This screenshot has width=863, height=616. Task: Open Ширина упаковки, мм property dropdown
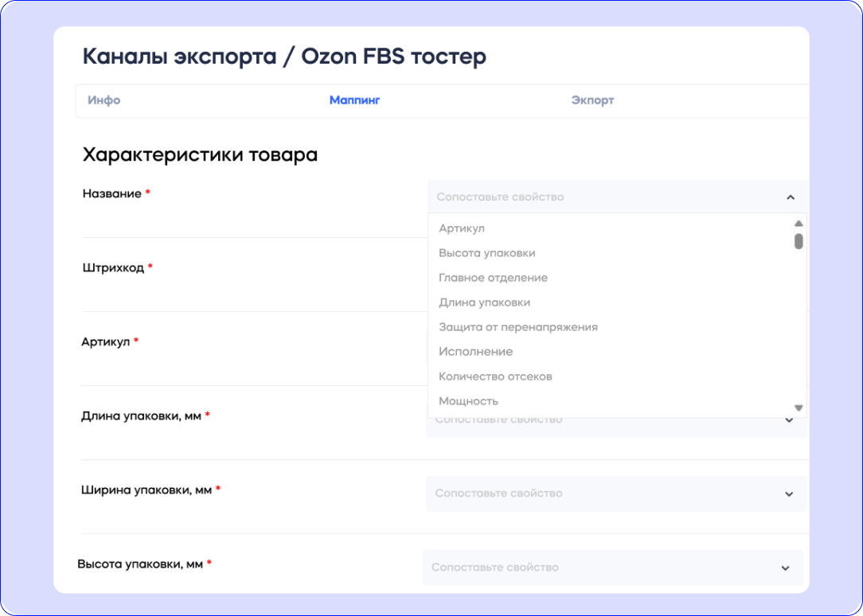click(x=613, y=493)
